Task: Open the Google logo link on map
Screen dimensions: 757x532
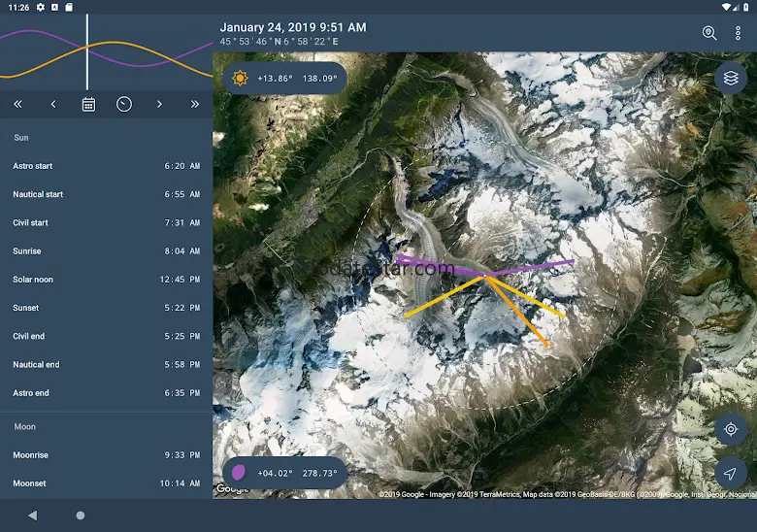Action: [x=233, y=488]
